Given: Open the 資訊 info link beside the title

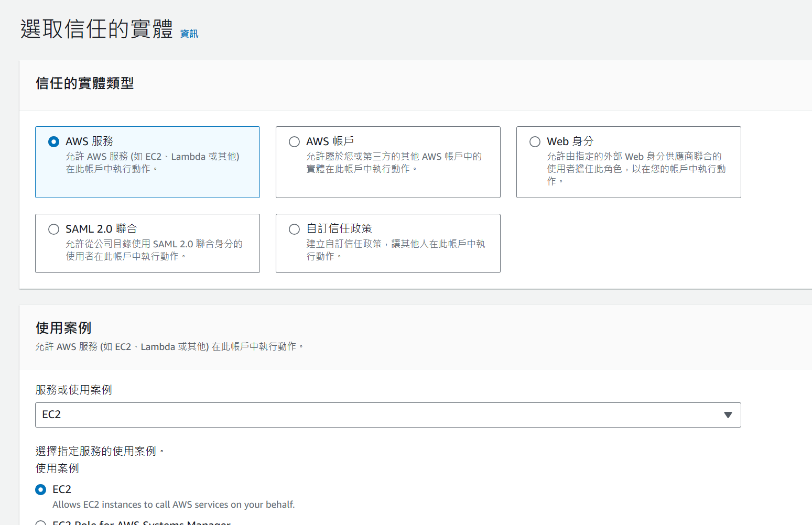Looking at the screenshot, I should coord(189,34).
